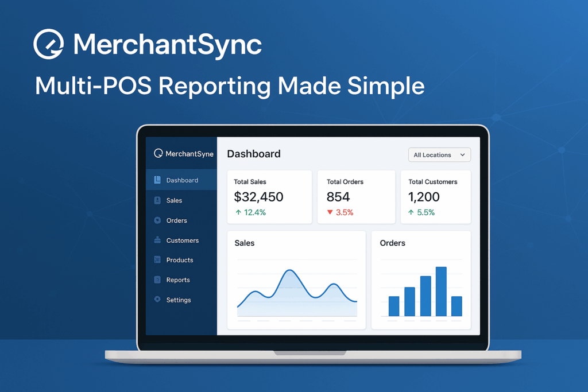Image resolution: width=588 pixels, height=392 pixels.
Task: Click the Reports sidebar icon
Action: click(x=157, y=280)
